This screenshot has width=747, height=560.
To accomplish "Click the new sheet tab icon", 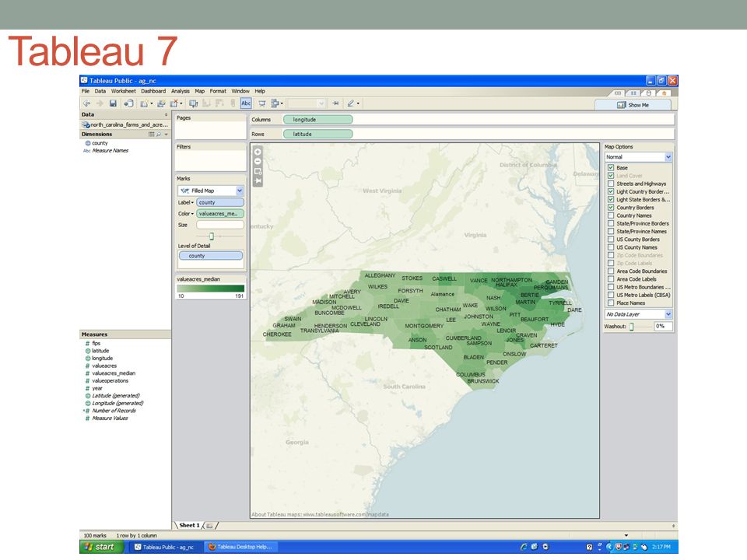I will click(209, 525).
